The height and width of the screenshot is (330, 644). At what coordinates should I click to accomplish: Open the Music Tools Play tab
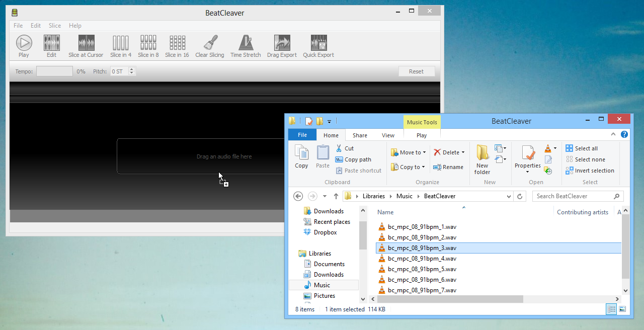[422, 135]
